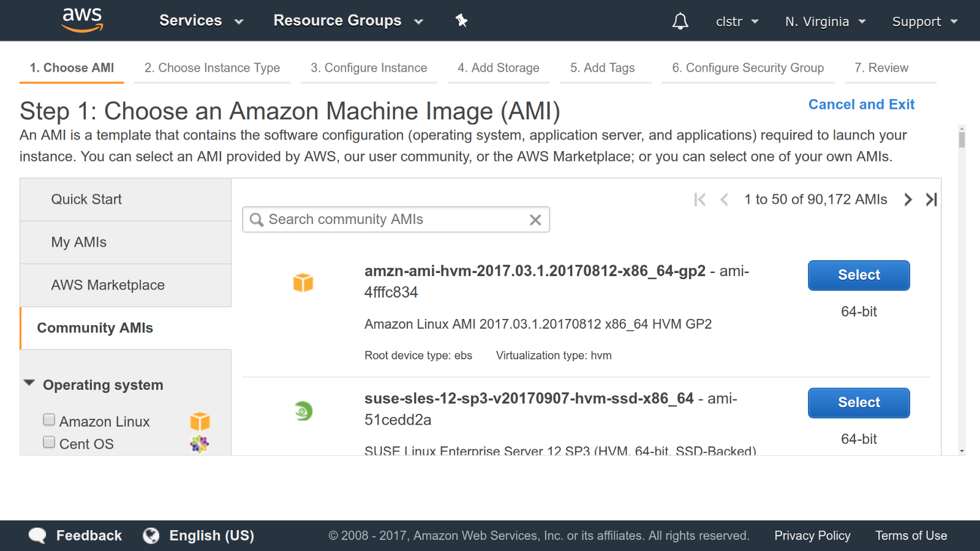This screenshot has height=551, width=980.
Task: Click the Cancel and Exit link
Action: (x=861, y=105)
